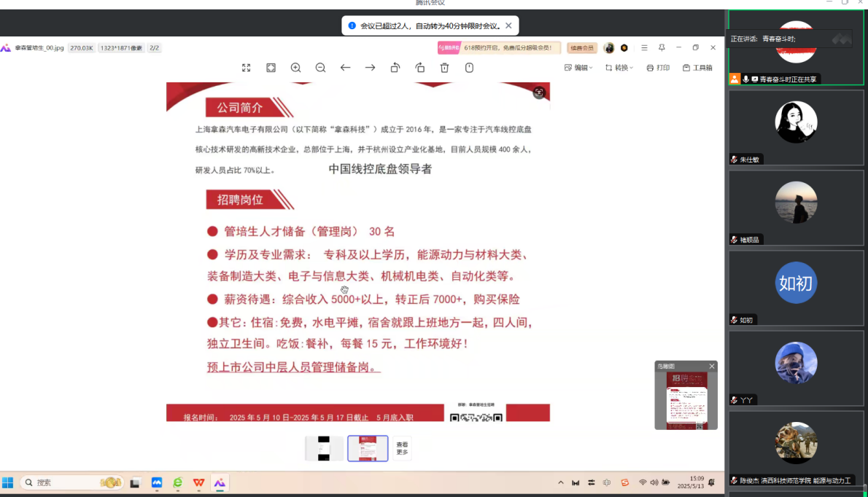Open the Windows Start menu

(x=8, y=482)
